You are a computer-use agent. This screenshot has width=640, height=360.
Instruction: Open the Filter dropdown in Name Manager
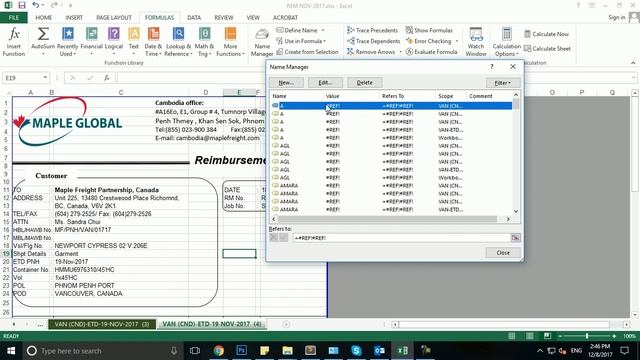503,83
